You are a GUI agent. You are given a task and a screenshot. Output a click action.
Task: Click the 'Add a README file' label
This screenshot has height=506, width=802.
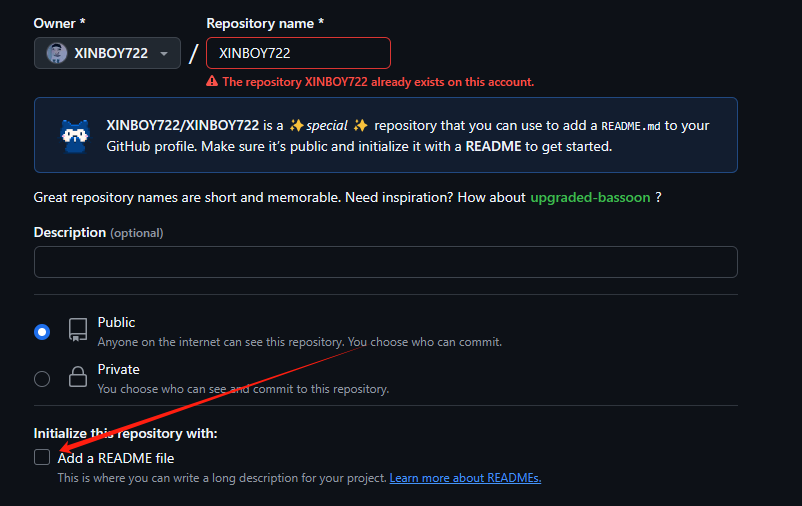[116, 458]
